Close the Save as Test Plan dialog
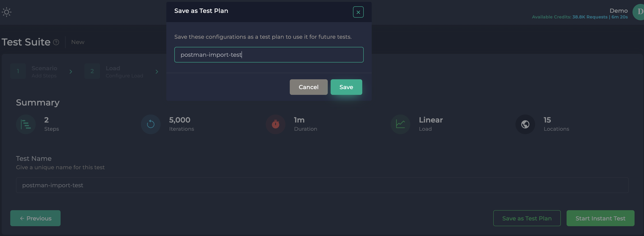Screen dimensions: 644x236 click(x=358, y=12)
